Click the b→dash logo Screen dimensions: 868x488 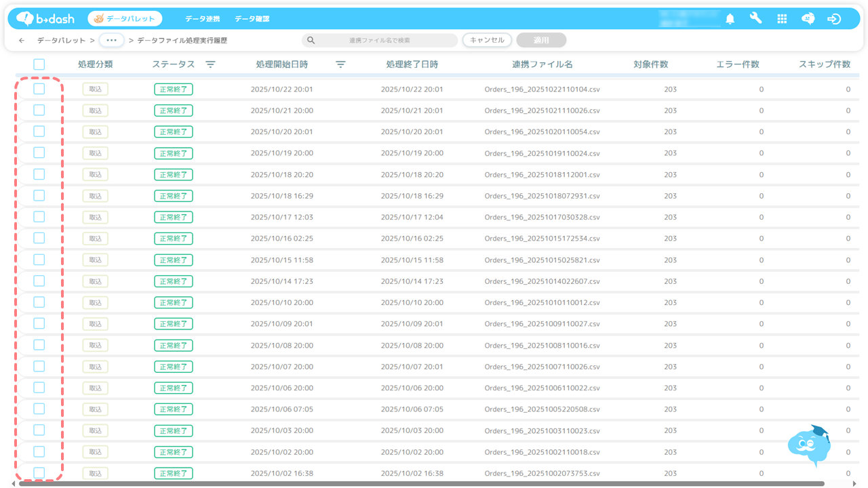pyautogui.click(x=45, y=19)
